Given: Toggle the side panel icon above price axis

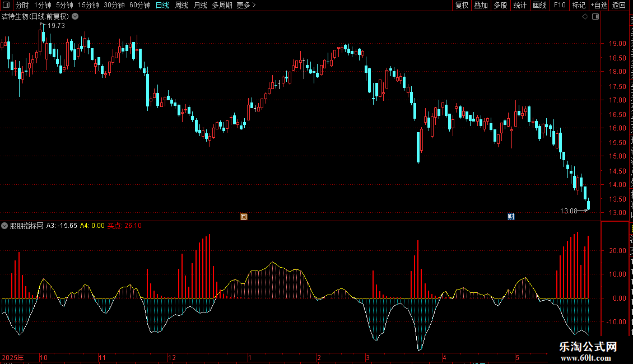Looking at the screenshot, I should tap(595, 17).
